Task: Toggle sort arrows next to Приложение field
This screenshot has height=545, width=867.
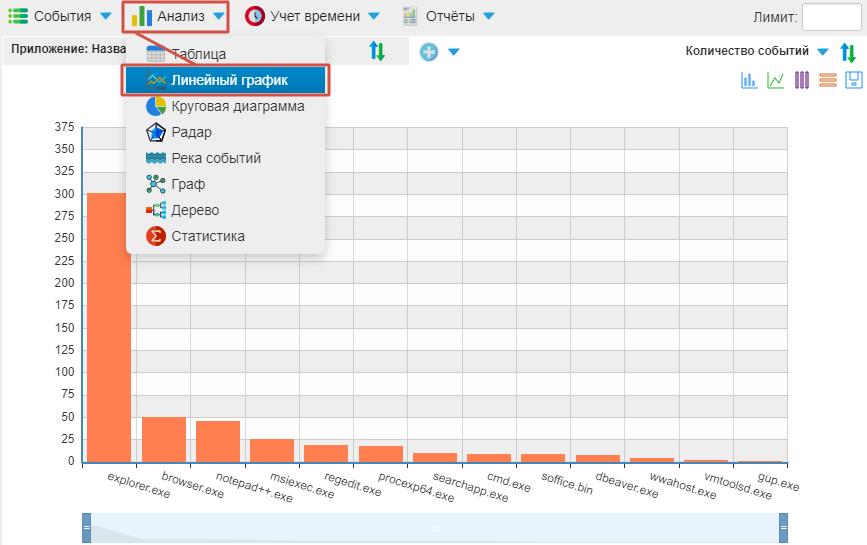Action: point(377,52)
